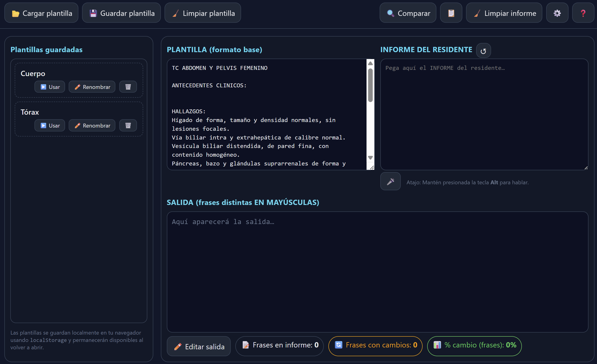Click Limpiar plantilla in the toolbar
The height and width of the screenshot is (364, 597).
point(202,13)
